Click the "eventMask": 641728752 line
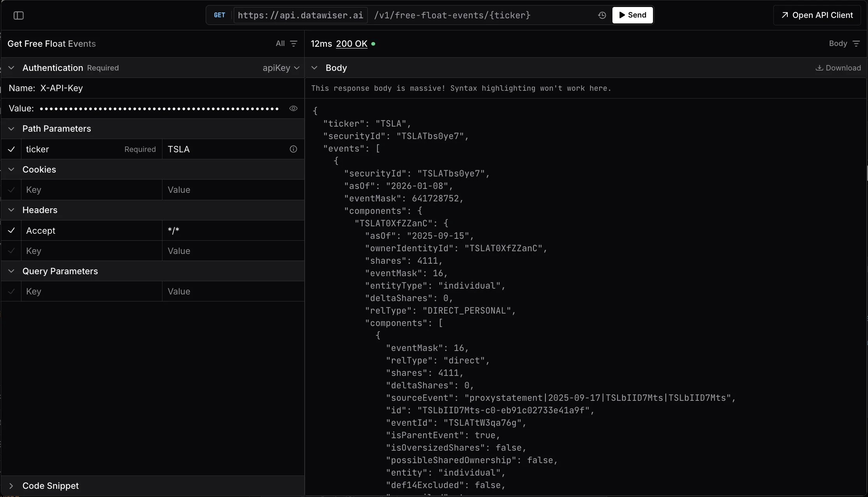868x497 pixels. [x=404, y=199]
